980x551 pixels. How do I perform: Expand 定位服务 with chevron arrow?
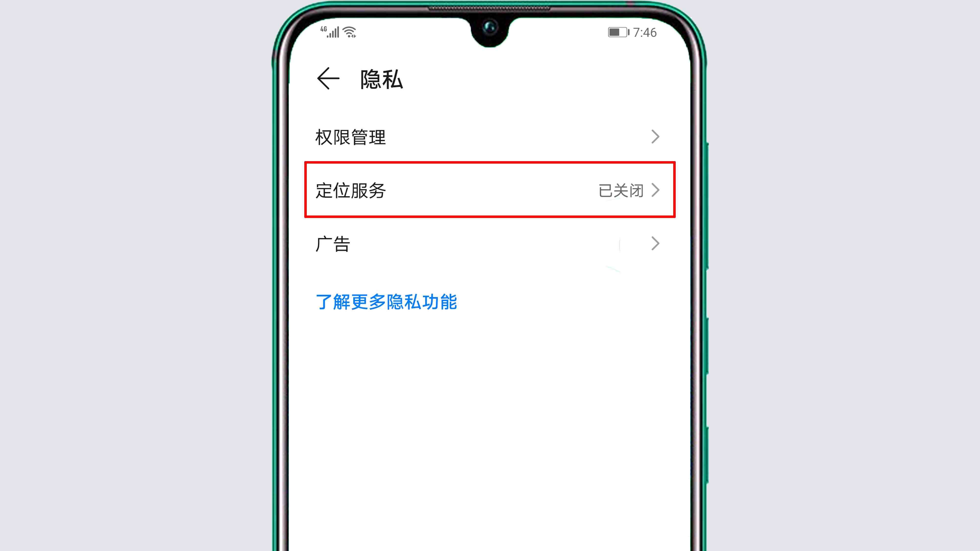coord(656,190)
